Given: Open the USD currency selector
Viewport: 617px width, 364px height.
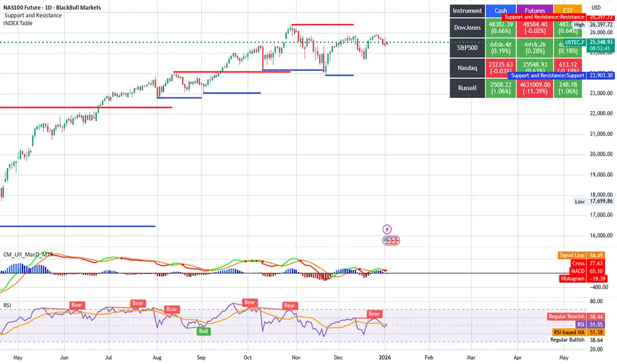Looking at the screenshot, I should pos(596,7).
